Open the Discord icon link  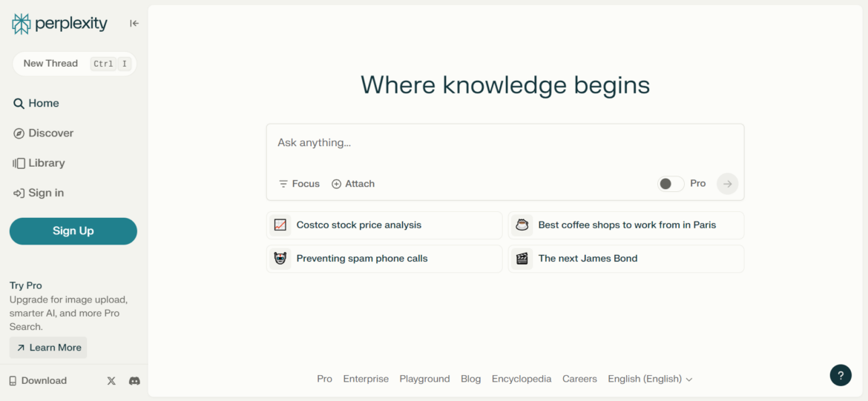tap(134, 381)
